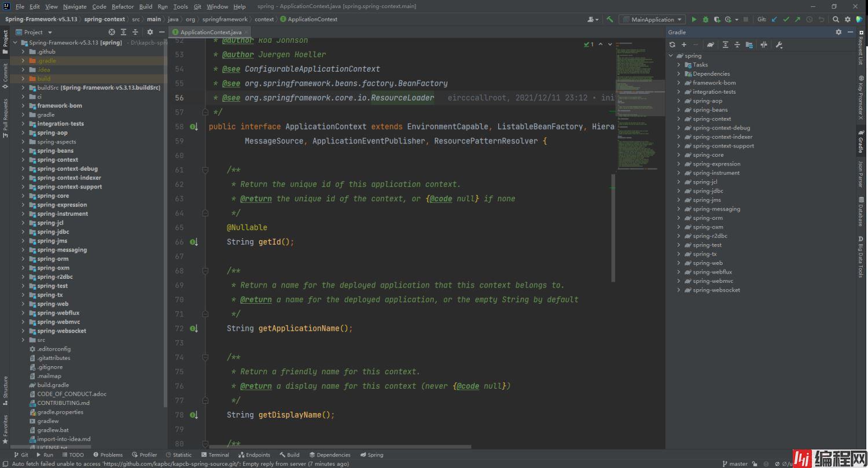
Task: Expand Tasks node in Gradle panel
Action: coord(679,65)
